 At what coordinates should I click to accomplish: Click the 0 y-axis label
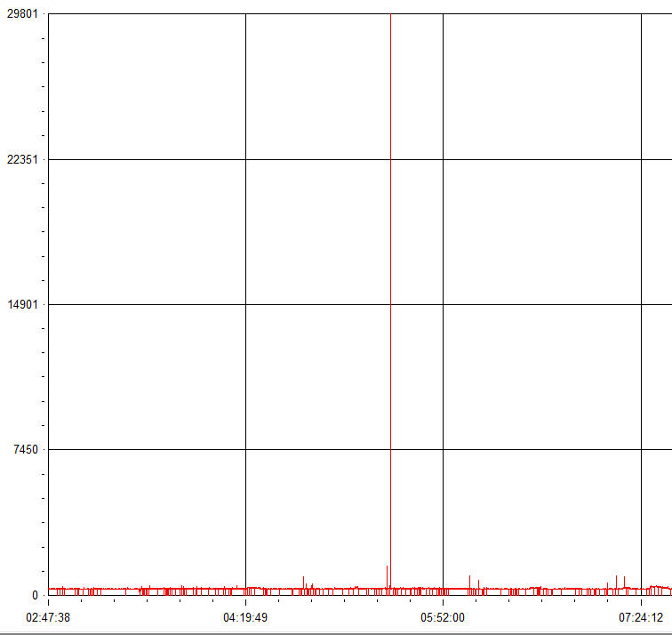point(36,595)
